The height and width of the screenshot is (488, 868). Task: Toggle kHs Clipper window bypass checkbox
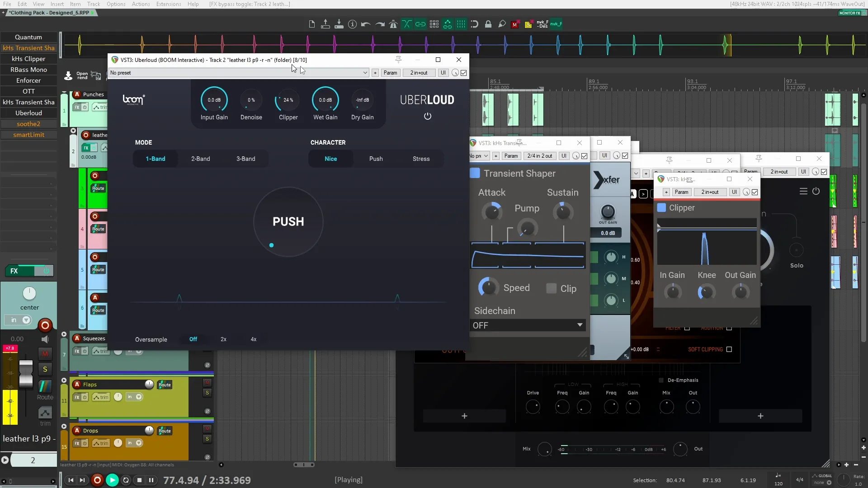(x=755, y=192)
